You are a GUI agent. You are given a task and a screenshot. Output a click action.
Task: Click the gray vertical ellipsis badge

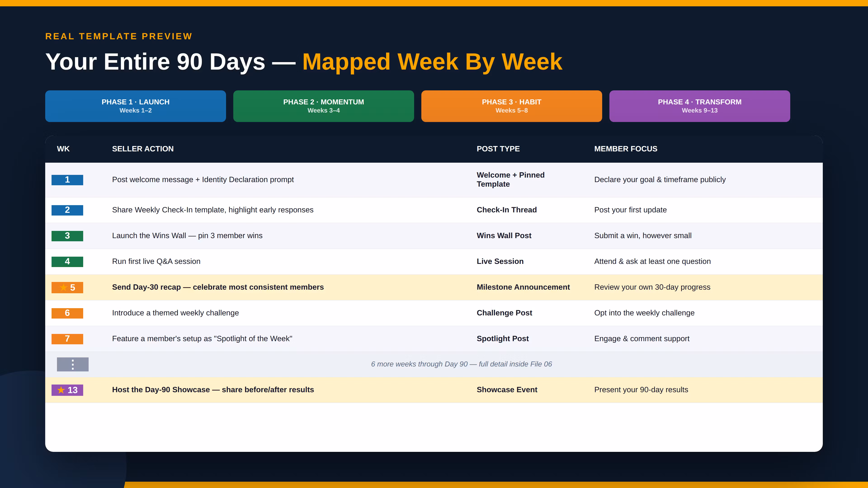72,364
